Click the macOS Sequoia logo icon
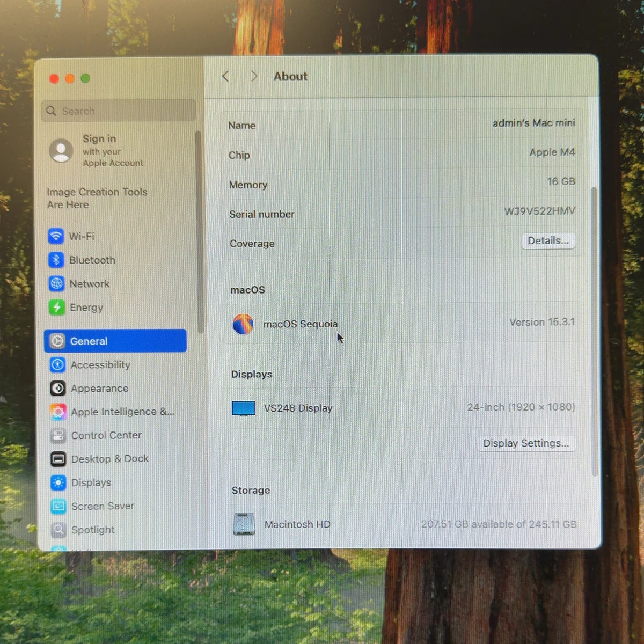Viewport: 644px width, 644px height. (243, 324)
